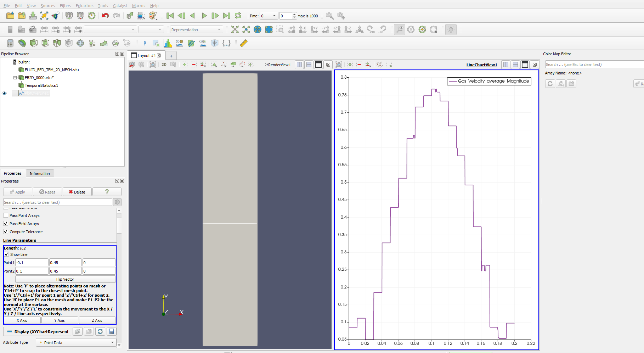Set view direction to +X
This screenshot has height=353, width=644.
tap(292, 29)
